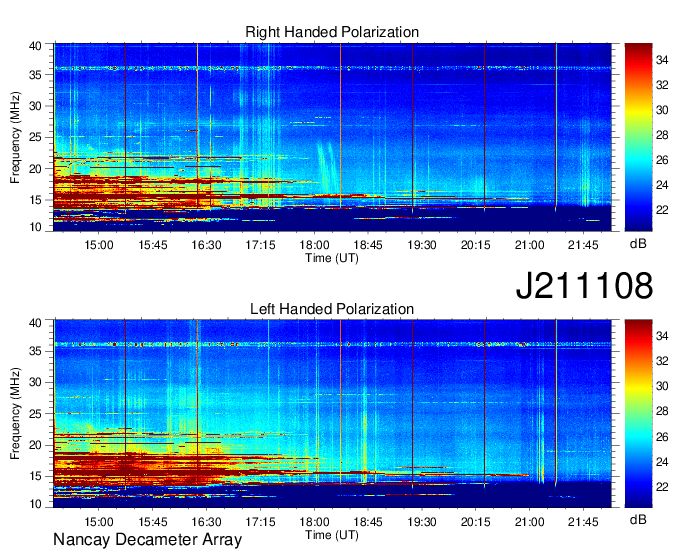Image resolution: width=680 pixels, height=552 pixels.
Task: Click the 40 MHz tick of Left Handed plot
Action: coord(35,323)
